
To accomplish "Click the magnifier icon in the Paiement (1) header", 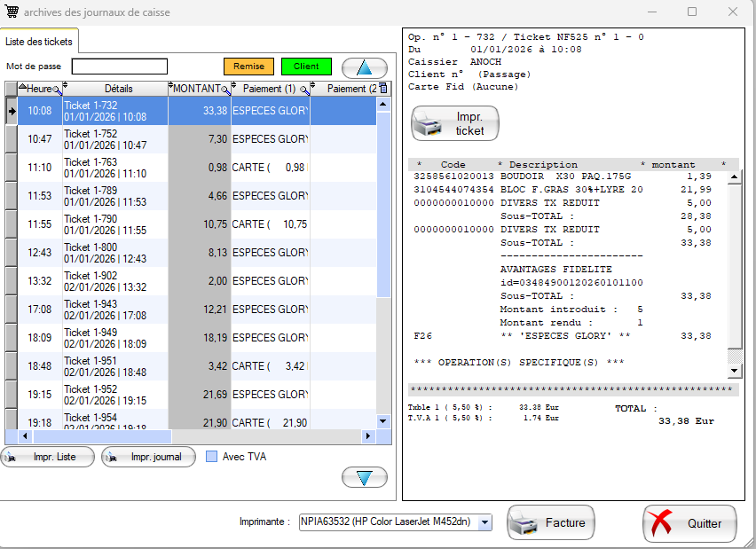I will [x=303, y=89].
